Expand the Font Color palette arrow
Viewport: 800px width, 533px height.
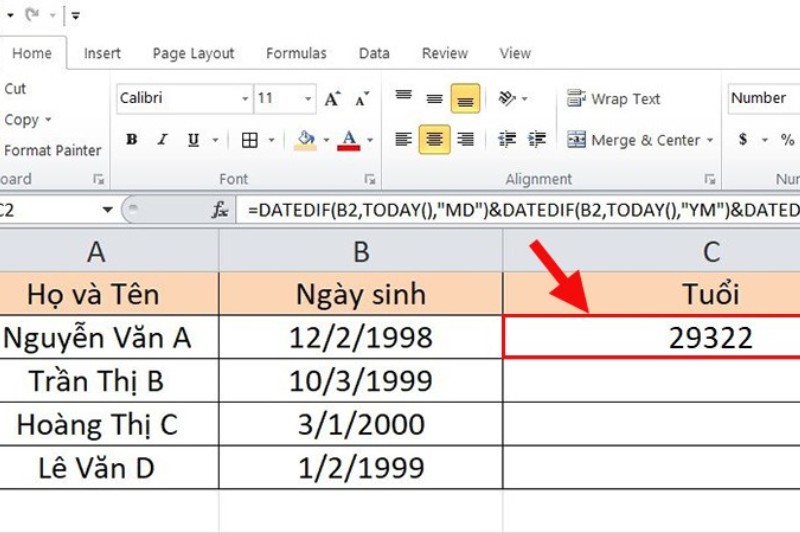(x=370, y=140)
